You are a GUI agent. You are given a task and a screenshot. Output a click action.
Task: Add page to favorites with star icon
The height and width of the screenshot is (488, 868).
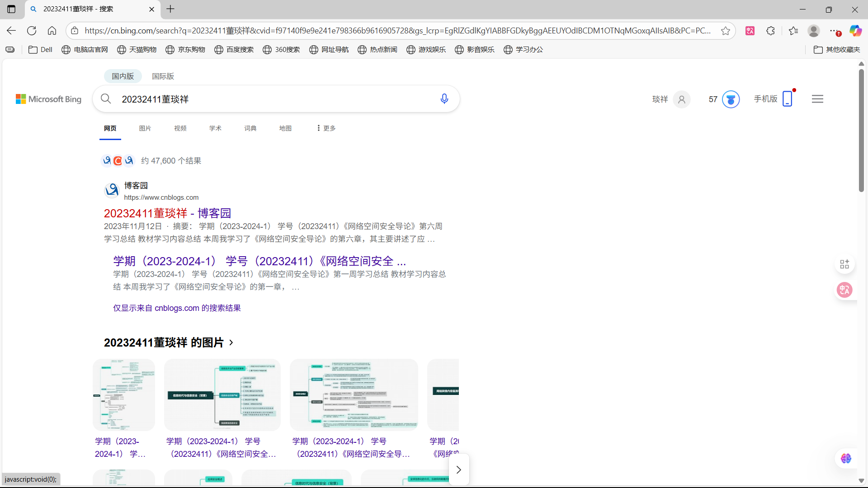pyautogui.click(x=726, y=31)
